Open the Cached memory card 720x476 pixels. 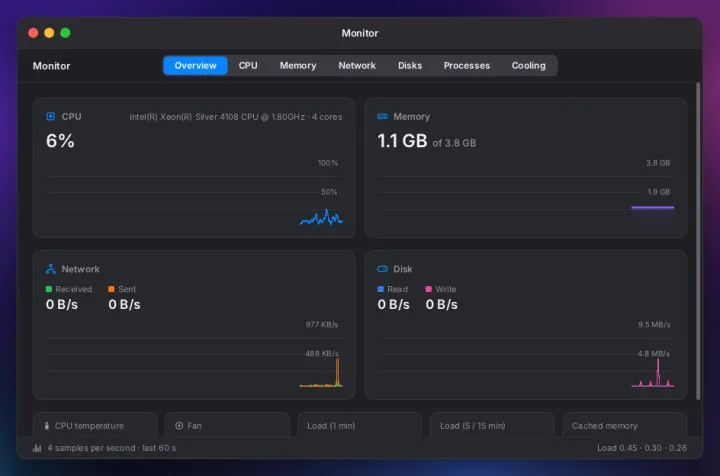(624, 425)
